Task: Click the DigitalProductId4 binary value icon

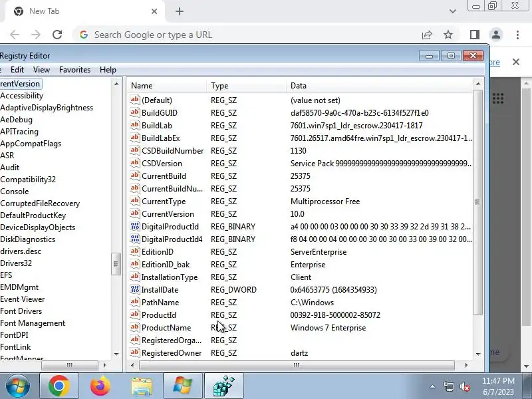Action: 135,239
